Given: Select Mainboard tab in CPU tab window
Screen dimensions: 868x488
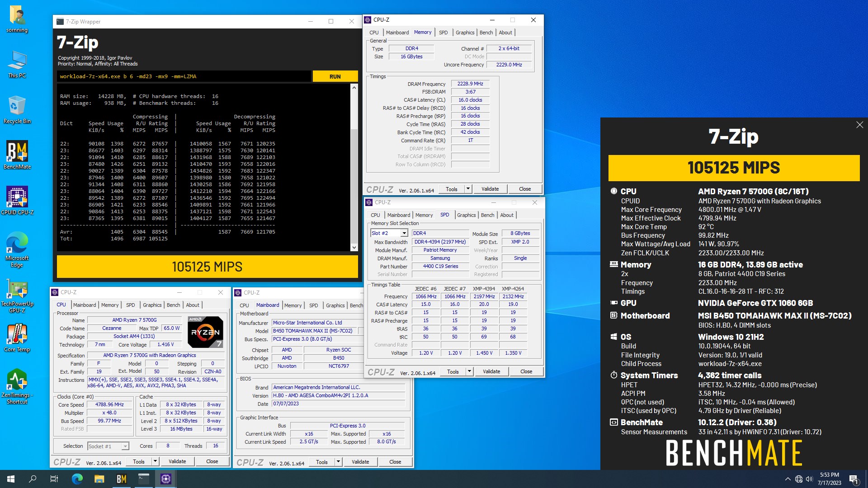Looking at the screenshot, I should pos(85,305).
